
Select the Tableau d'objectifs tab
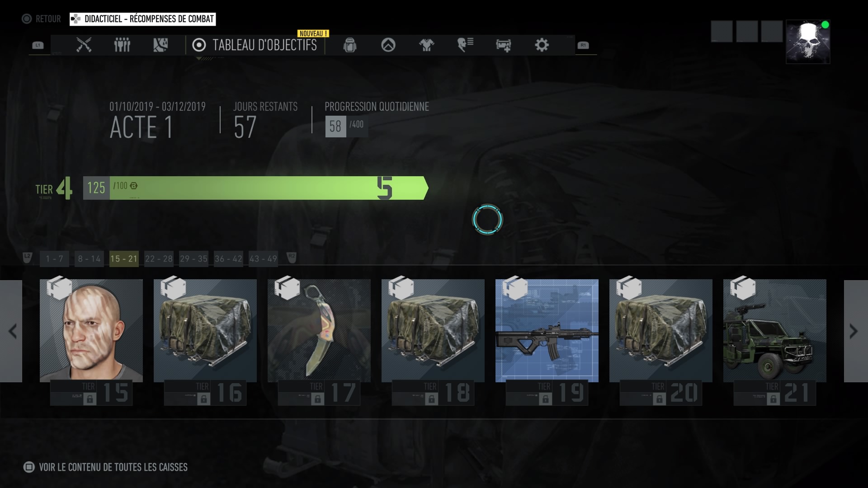point(255,45)
